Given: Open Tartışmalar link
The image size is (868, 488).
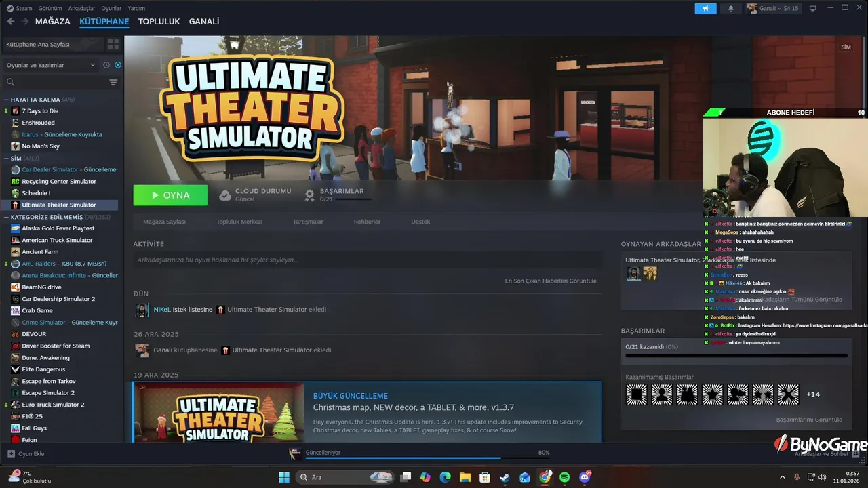Looking at the screenshot, I should point(308,222).
